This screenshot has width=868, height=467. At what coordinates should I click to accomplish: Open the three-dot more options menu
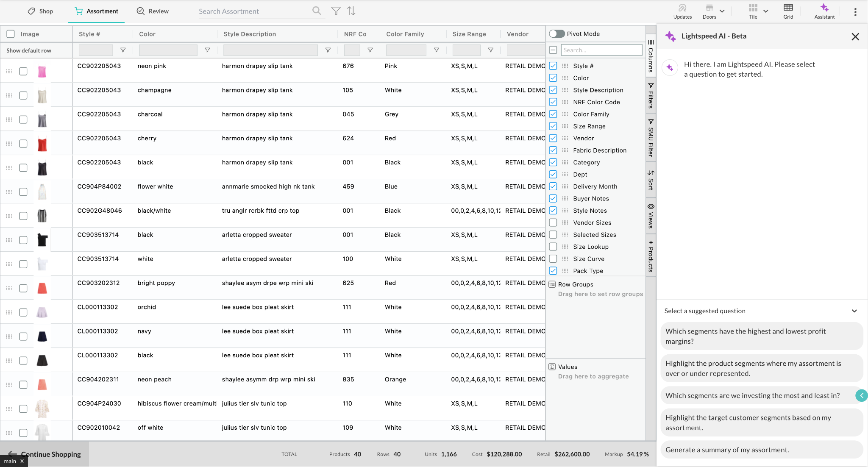tap(855, 12)
